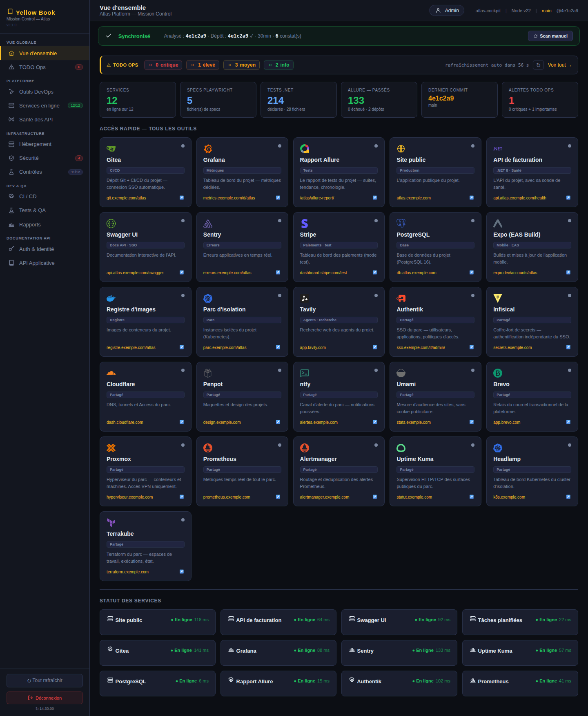Filter TODO Ops by 2 info
Screen dimensions: 588x716
(278, 65)
